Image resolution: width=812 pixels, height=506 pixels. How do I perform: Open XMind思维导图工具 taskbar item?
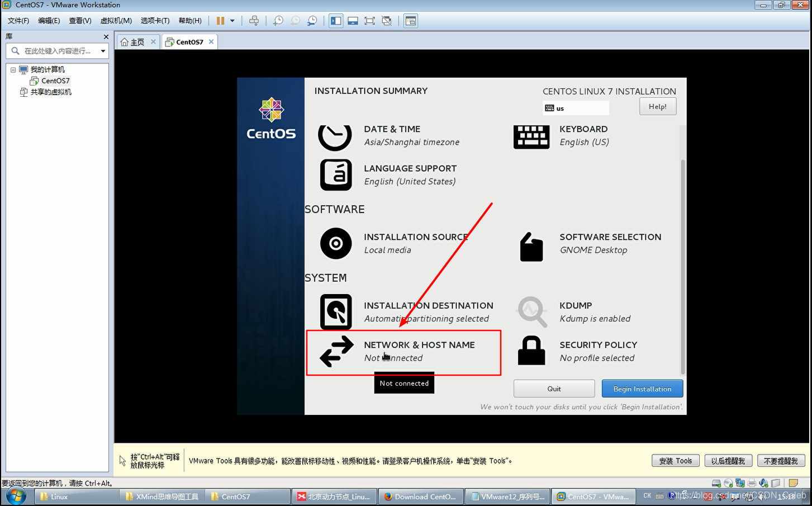(x=163, y=496)
